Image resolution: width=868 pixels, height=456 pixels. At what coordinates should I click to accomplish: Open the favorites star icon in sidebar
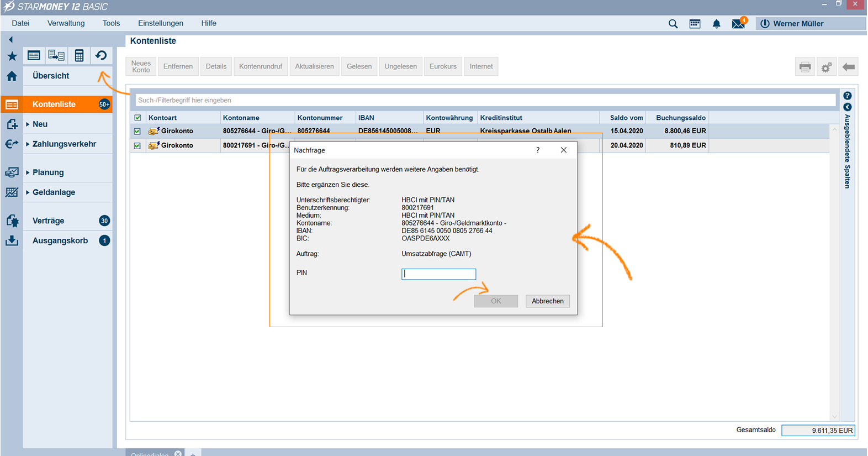(x=12, y=56)
